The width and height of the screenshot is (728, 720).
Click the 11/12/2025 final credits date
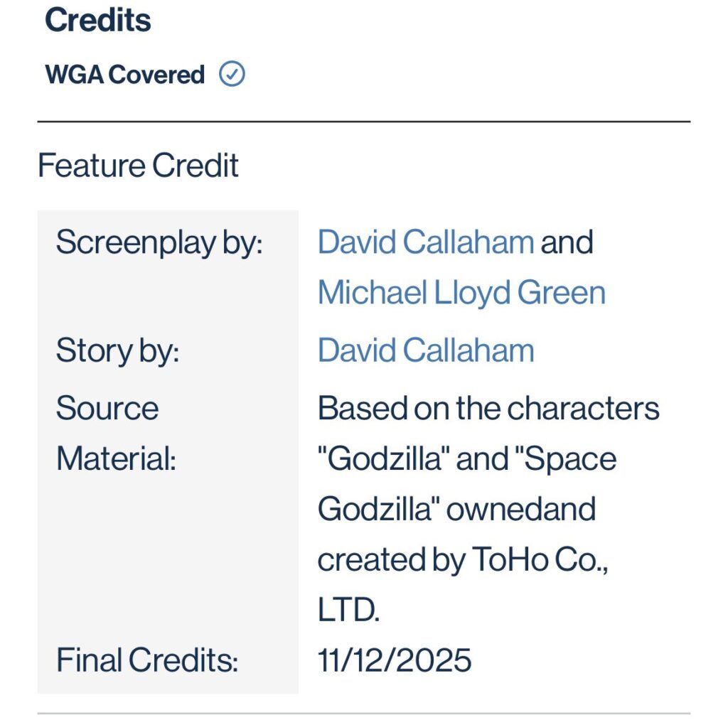point(394,660)
